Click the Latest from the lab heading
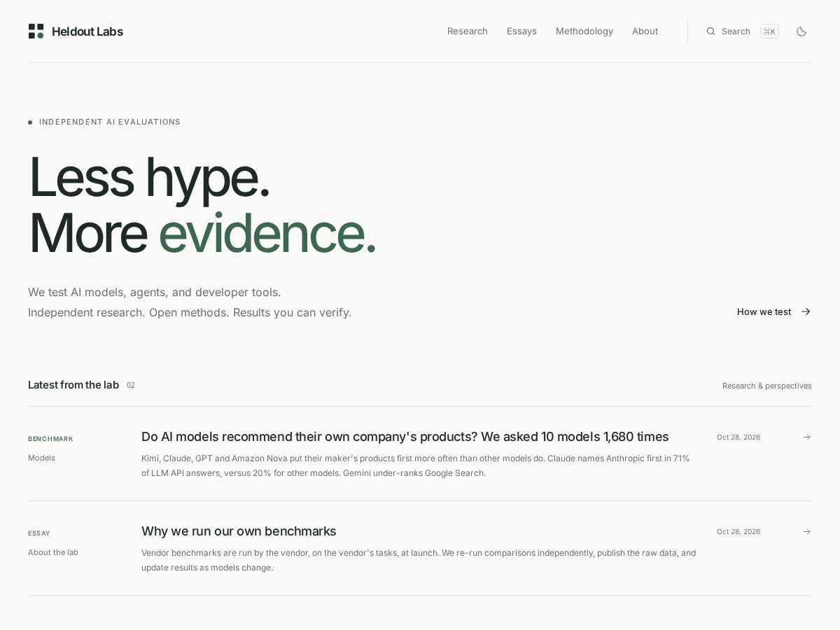 (x=73, y=385)
